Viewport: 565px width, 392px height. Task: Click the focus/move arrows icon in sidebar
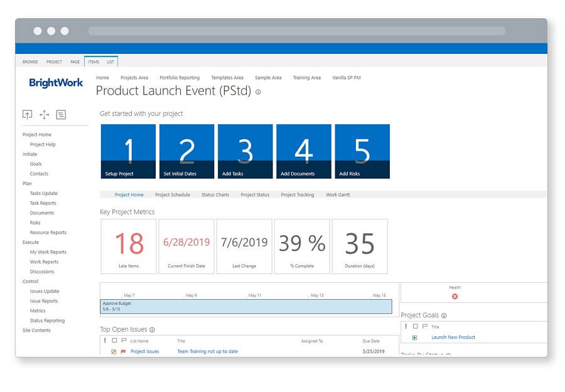pos(44,114)
